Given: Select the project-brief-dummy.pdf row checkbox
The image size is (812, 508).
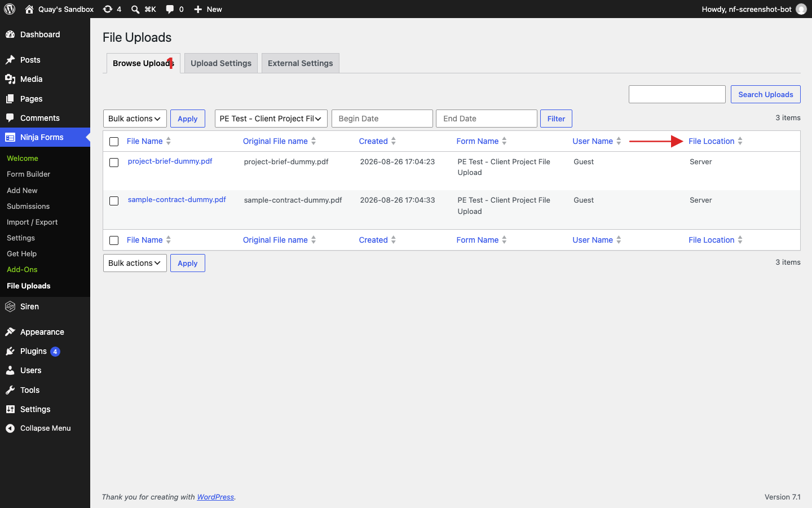Looking at the screenshot, I should [x=114, y=163].
